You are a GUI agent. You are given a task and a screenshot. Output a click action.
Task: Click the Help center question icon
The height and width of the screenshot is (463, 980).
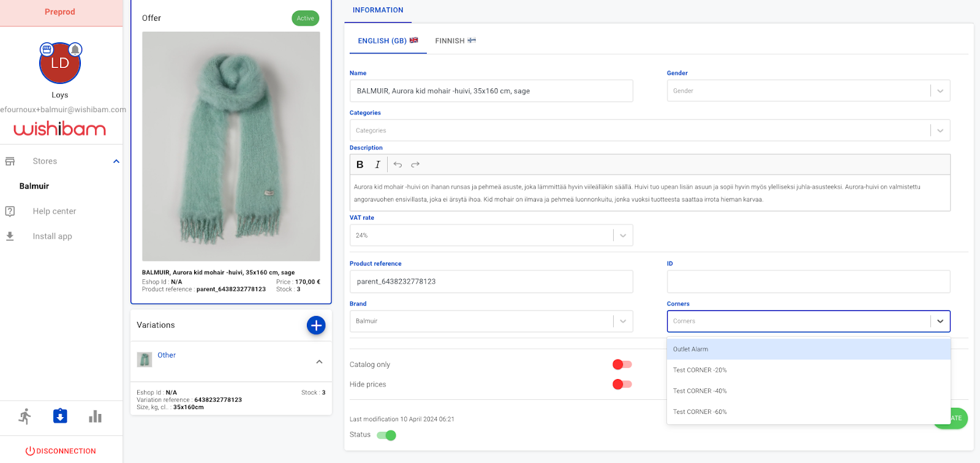point(10,211)
